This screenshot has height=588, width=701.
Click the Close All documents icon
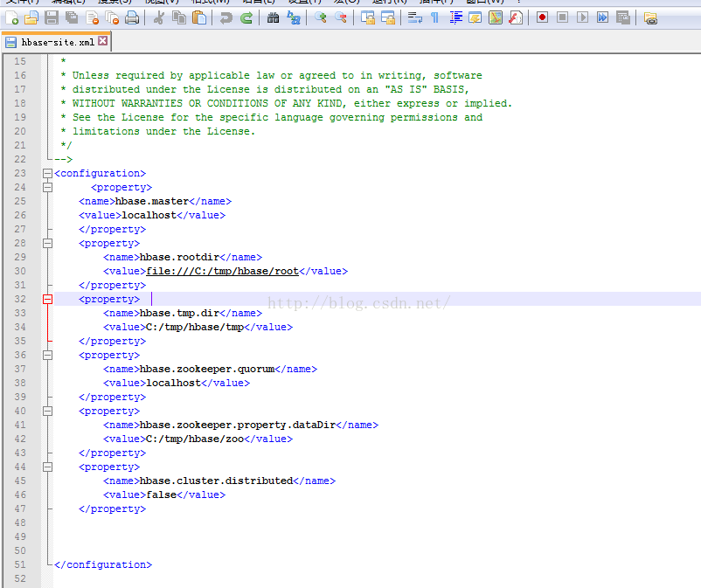(x=112, y=17)
